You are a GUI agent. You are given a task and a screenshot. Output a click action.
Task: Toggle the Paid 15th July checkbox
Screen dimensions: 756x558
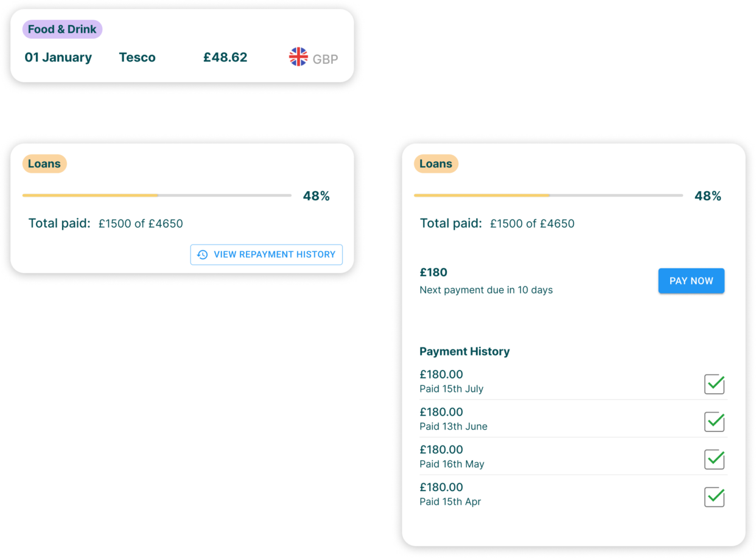(x=714, y=384)
